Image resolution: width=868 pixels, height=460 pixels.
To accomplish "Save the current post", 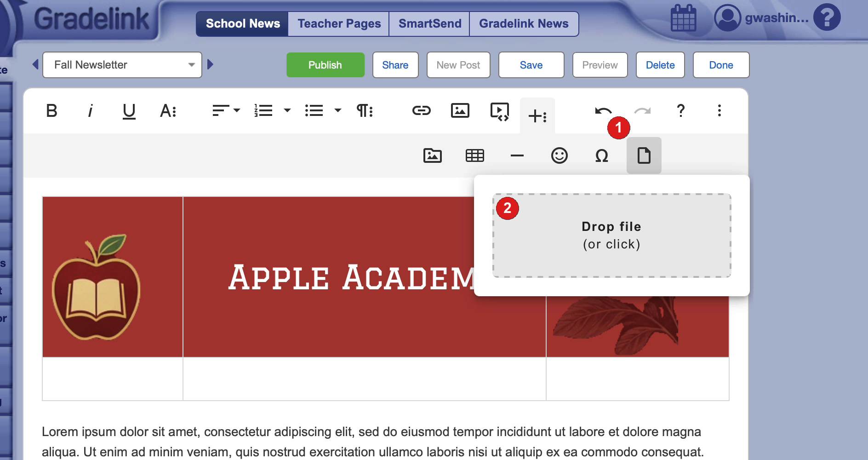I will (531, 65).
